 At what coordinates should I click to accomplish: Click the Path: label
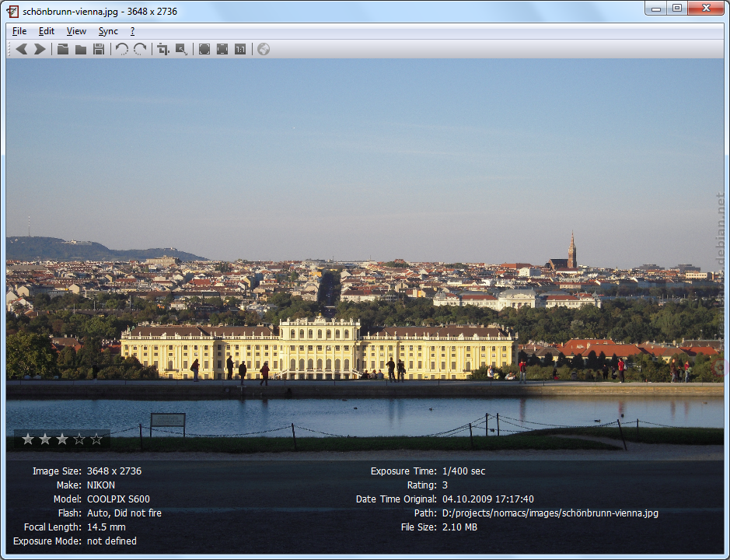point(425,513)
